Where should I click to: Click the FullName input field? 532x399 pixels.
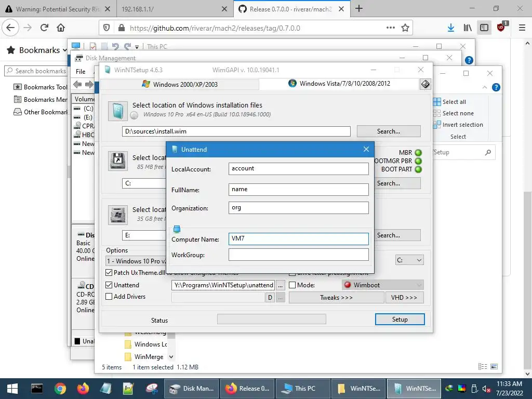click(x=299, y=189)
